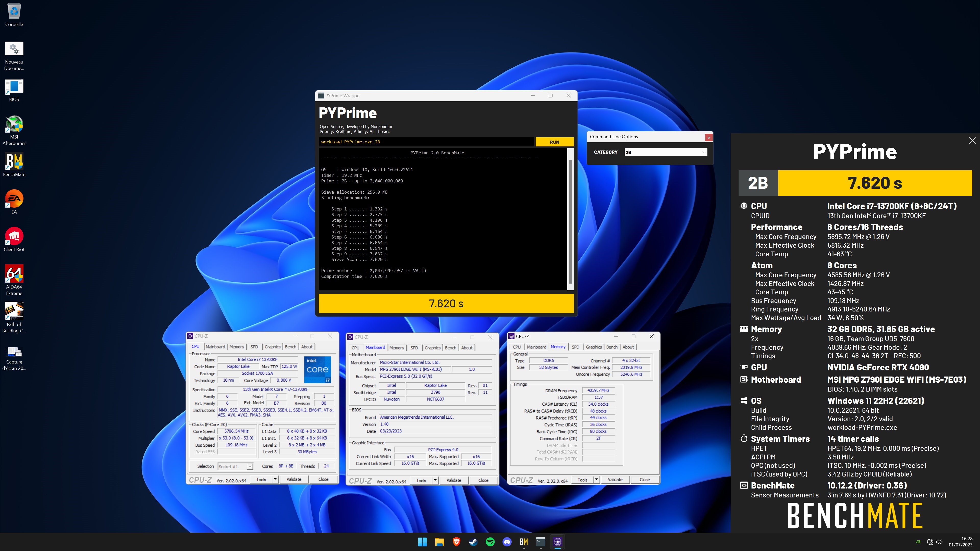Expand Tools dropdown arrow in CPU-Z Memory window
Image resolution: width=980 pixels, height=551 pixels.
(x=596, y=480)
